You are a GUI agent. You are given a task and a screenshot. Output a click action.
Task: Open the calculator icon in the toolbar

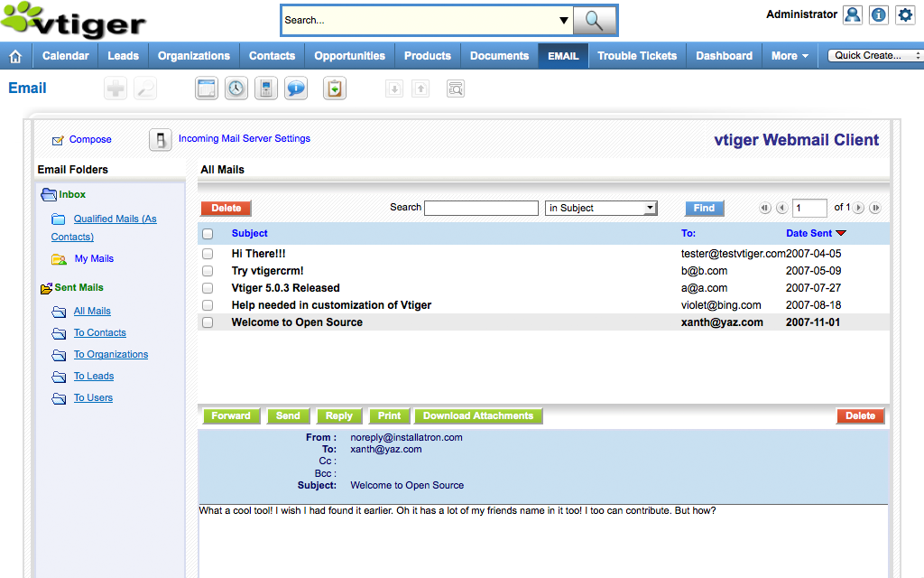[x=265, y=89]
